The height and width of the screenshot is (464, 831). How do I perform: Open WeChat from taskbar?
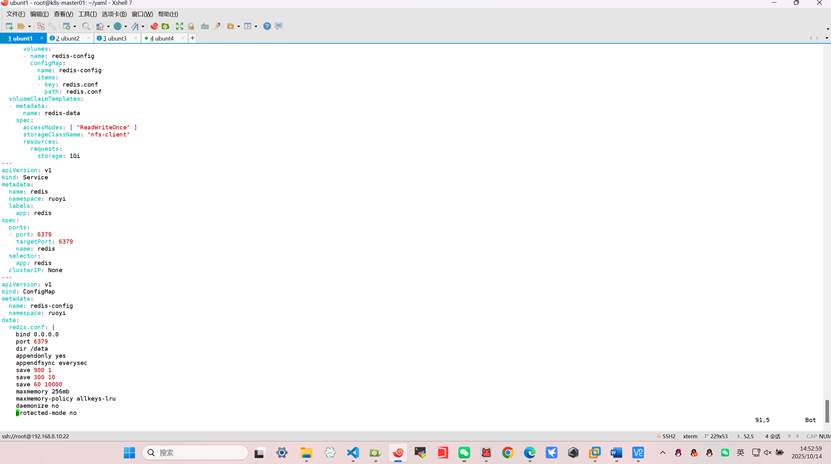click(x=464, y=452)
